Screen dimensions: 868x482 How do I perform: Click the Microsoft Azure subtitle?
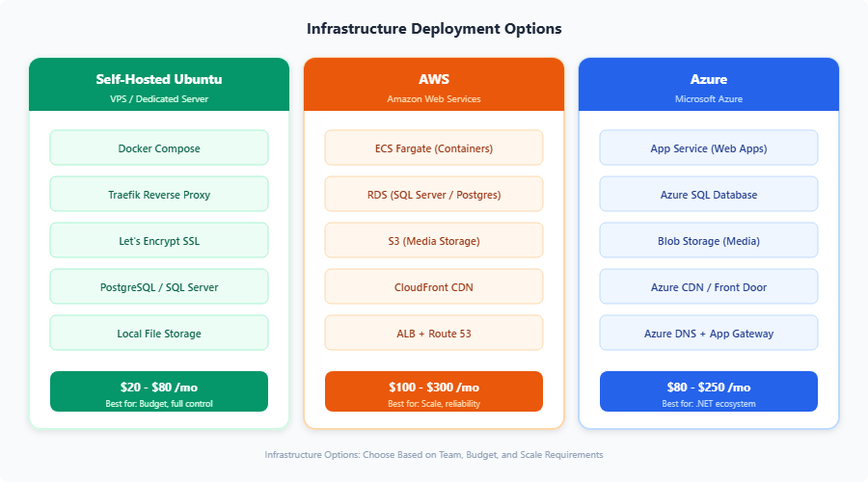click(709, 99)
